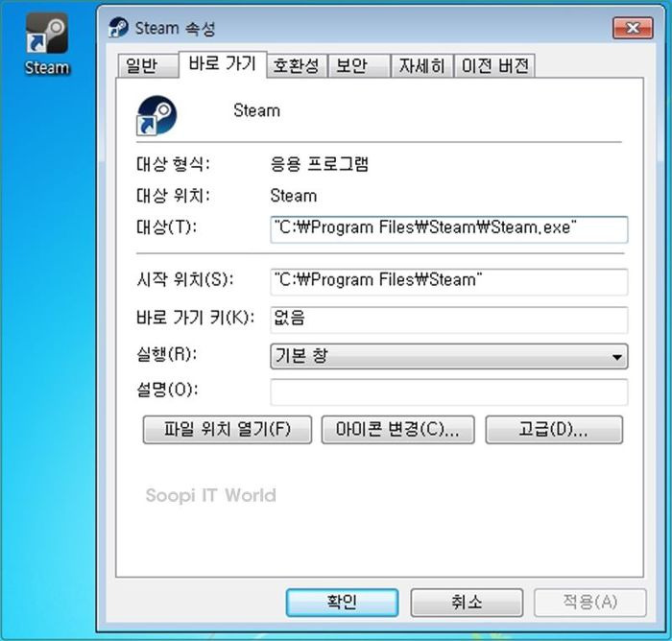The height and width of the screenshot is (641, 672).
Task: Click the 고급(D)... button
Action: 554,429
